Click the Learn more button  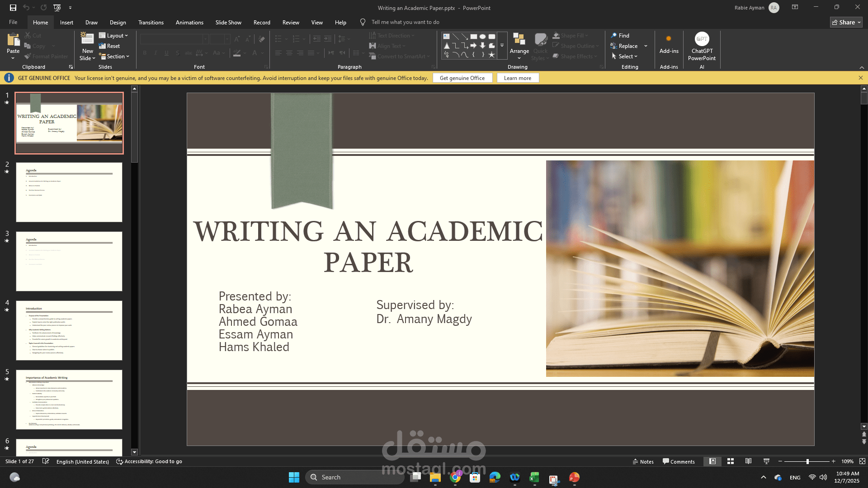coord(518,78)
